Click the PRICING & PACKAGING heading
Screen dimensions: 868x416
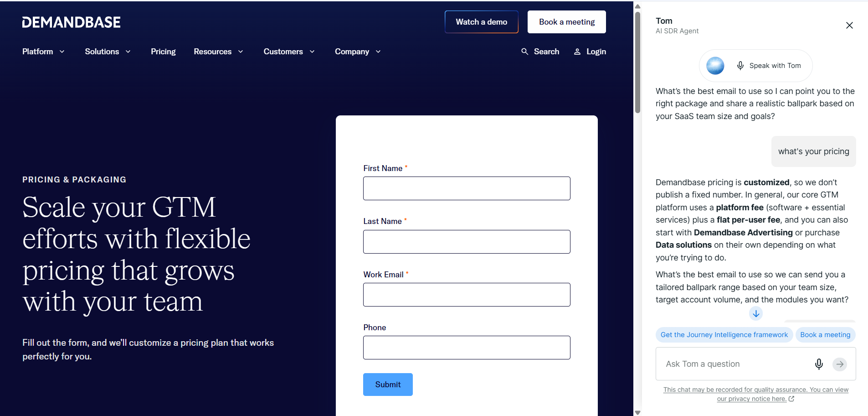click(74, 180)
